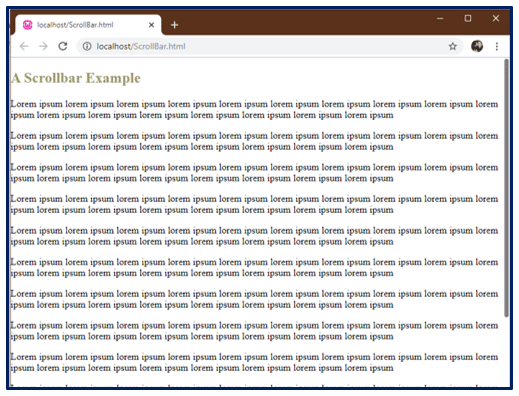
Task: Select the localhost/ScrollBar.html tab
Action: [88, 25]
